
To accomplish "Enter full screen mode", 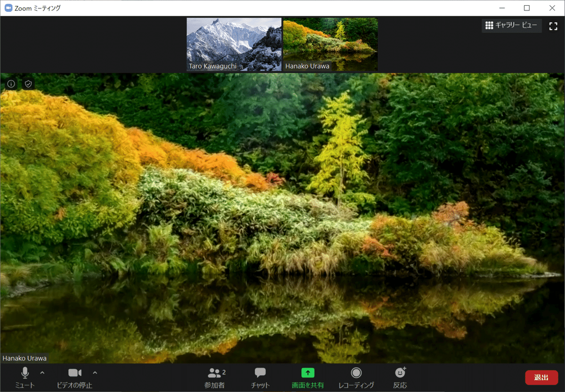I will click(553, 26).
